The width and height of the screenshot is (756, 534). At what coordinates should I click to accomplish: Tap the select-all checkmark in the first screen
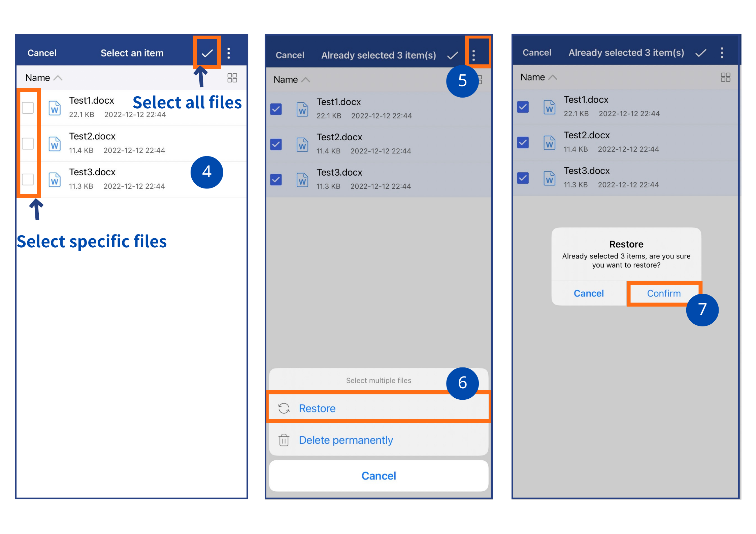tap(207, 53)
